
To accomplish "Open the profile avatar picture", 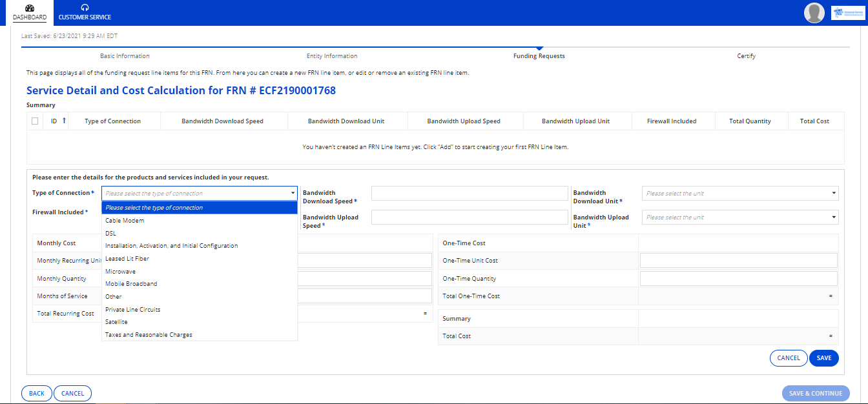I will tap(814, 12).
